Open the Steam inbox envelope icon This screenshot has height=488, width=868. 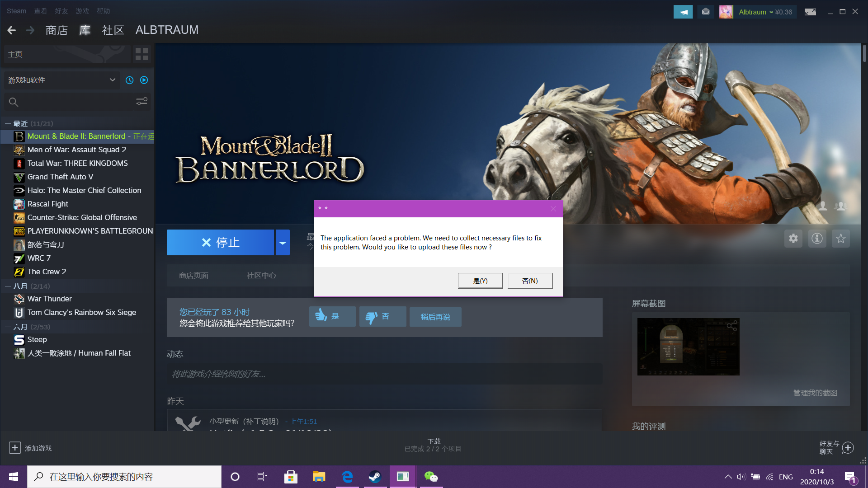(706, 12)
